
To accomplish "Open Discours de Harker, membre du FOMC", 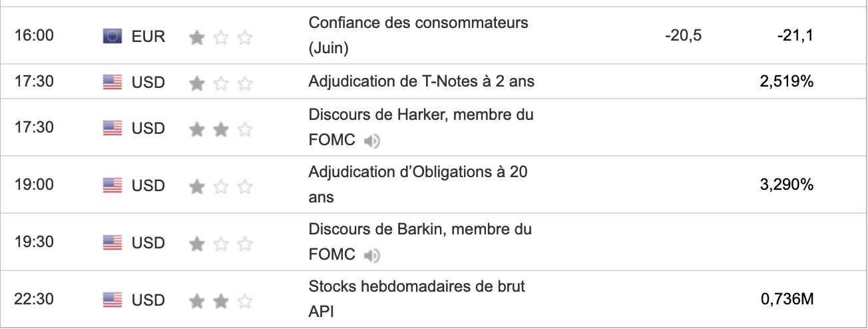I will pos(421,115).
